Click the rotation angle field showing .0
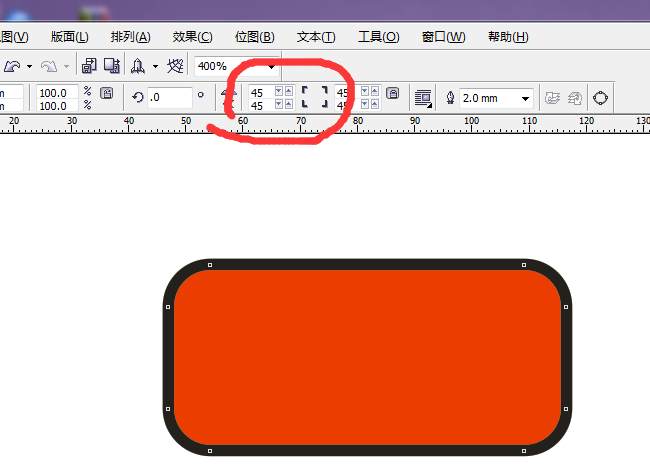 (170, 97)
